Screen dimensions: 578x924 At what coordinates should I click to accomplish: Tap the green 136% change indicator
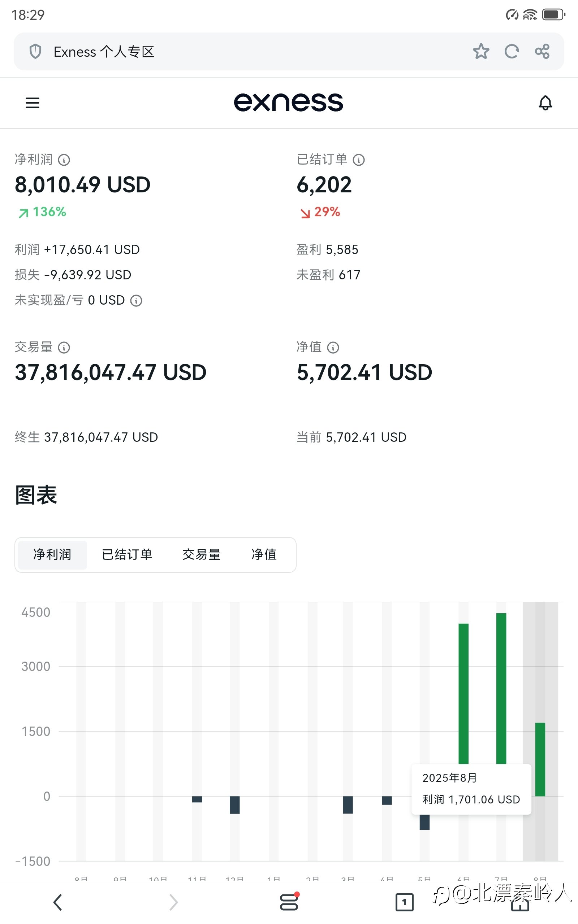[x=42, y=212]
